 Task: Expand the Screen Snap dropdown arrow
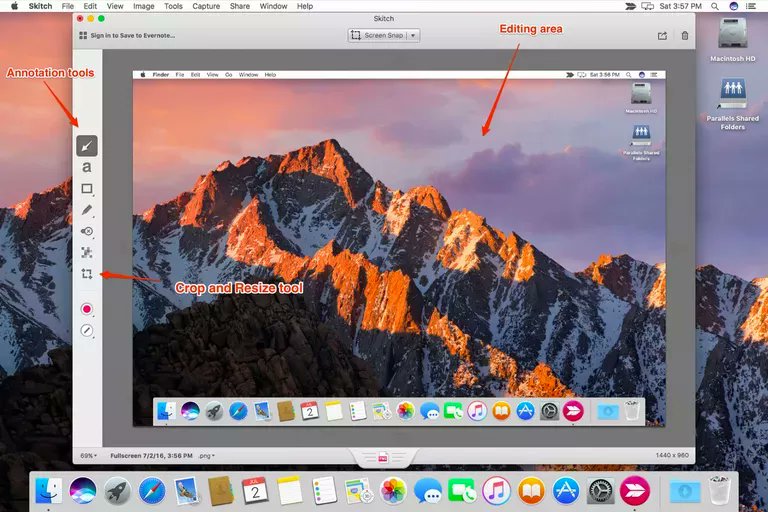point(413,35)
